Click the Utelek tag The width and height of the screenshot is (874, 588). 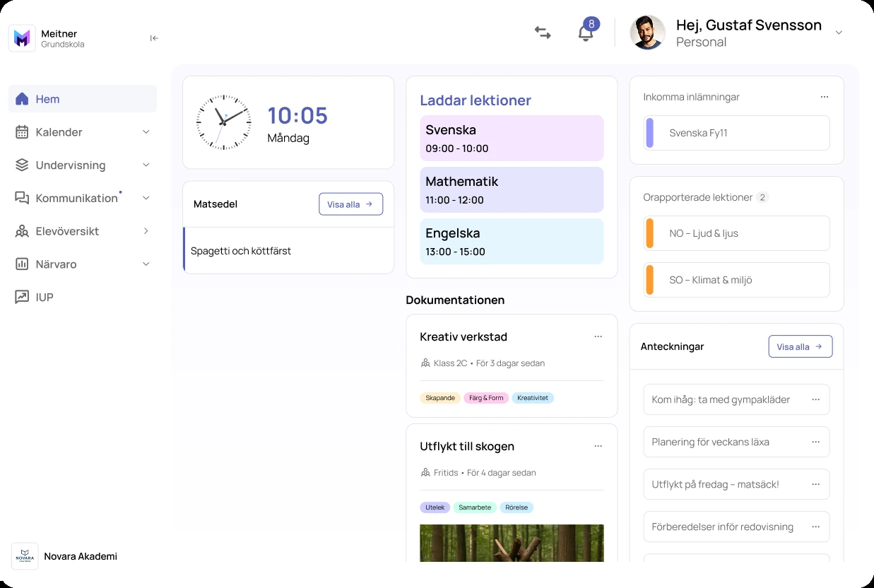point(435,507)
